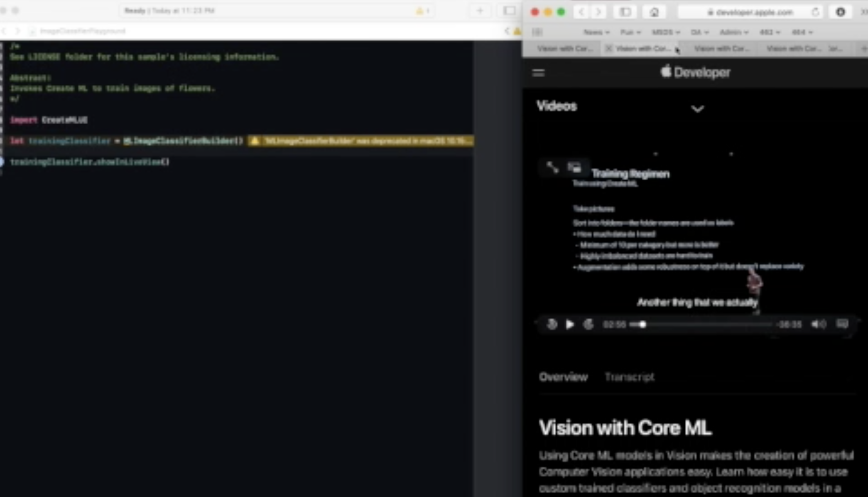Expand the News favorites dropdown
Viewport: 868px width, 497px height.
597,32
